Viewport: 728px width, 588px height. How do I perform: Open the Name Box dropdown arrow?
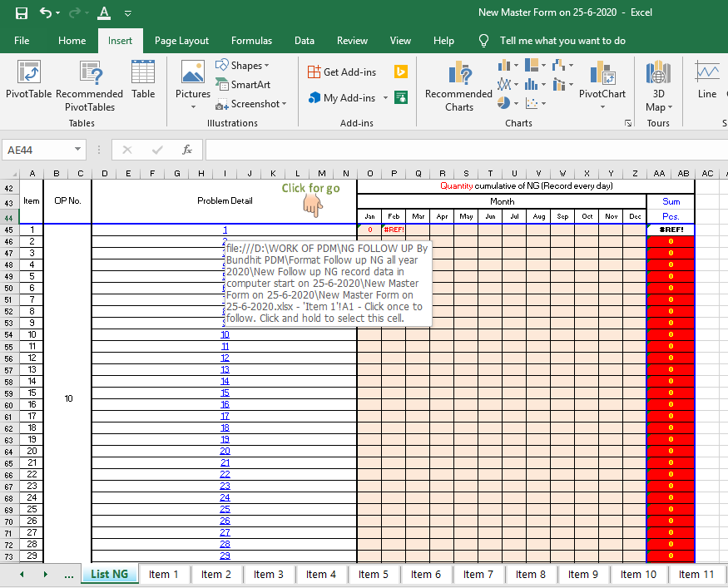click(78, 150)
